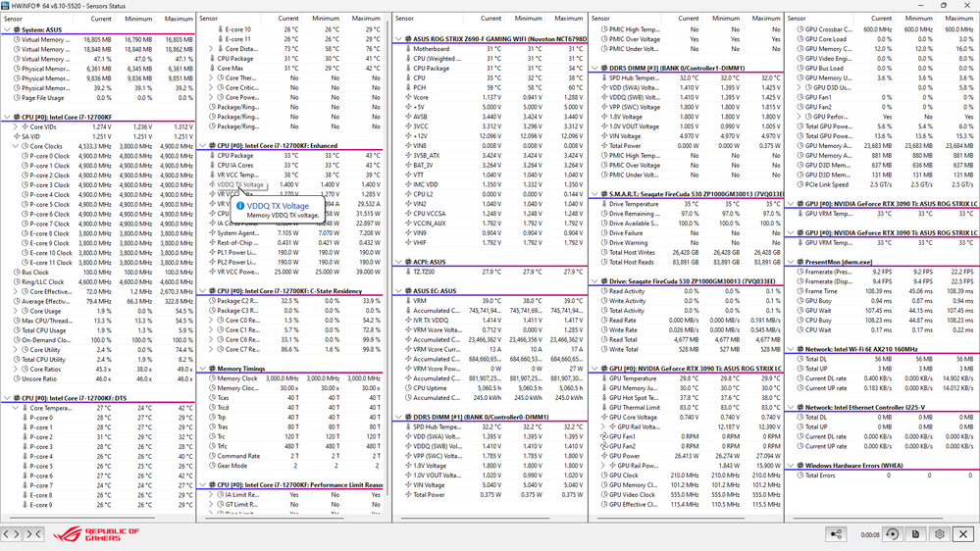Click the chip icon beside ACPI: ASUS
The width and height of the screenshot is (980, 551).
pyautogui.click(x=408, y=262)
